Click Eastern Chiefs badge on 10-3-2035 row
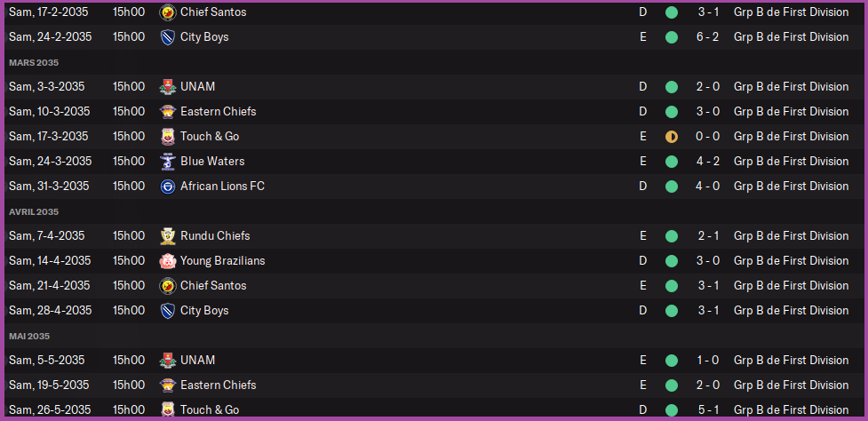The height and width of the screenshot is (421, 868). 167,112
